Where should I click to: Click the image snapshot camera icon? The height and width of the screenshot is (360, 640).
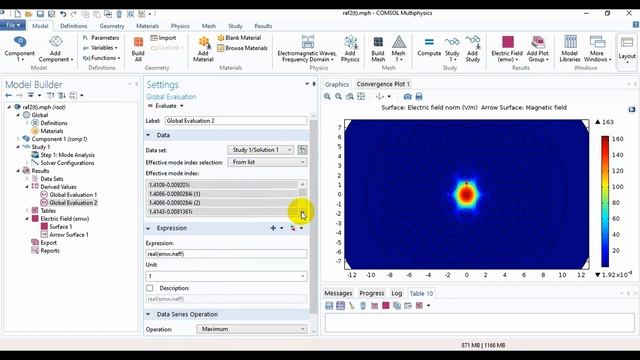tap(407, 97)
